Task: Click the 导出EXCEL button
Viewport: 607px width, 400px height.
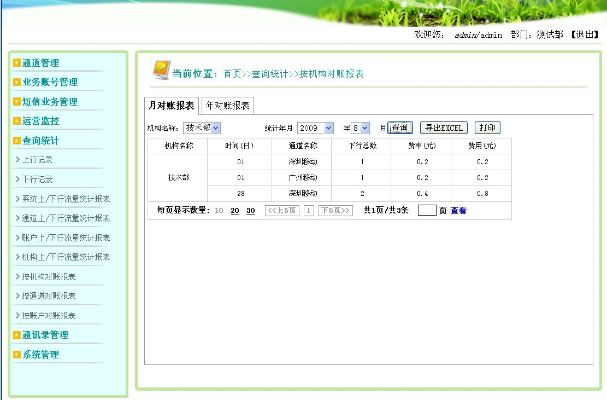Action: pos(442,128)
